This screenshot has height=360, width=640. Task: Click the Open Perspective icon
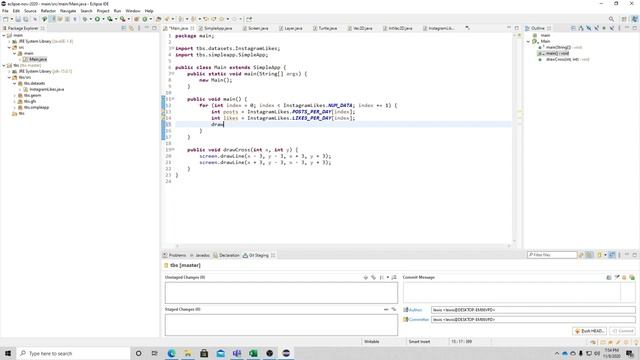624,19
